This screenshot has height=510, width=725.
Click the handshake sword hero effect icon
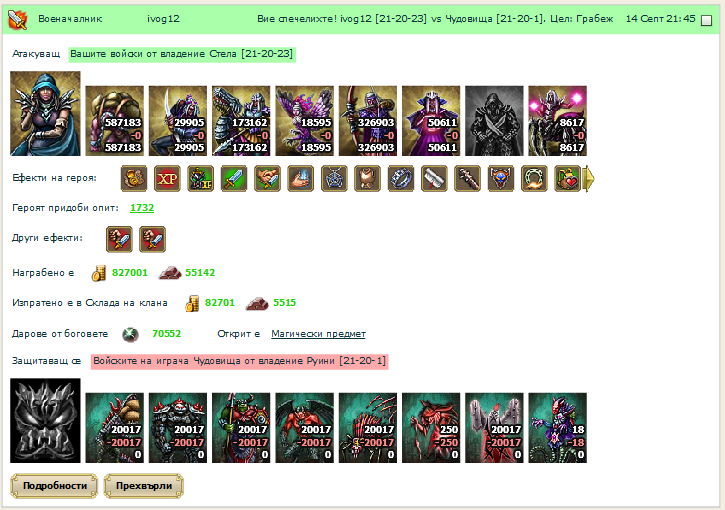click(x=267, y=178)
